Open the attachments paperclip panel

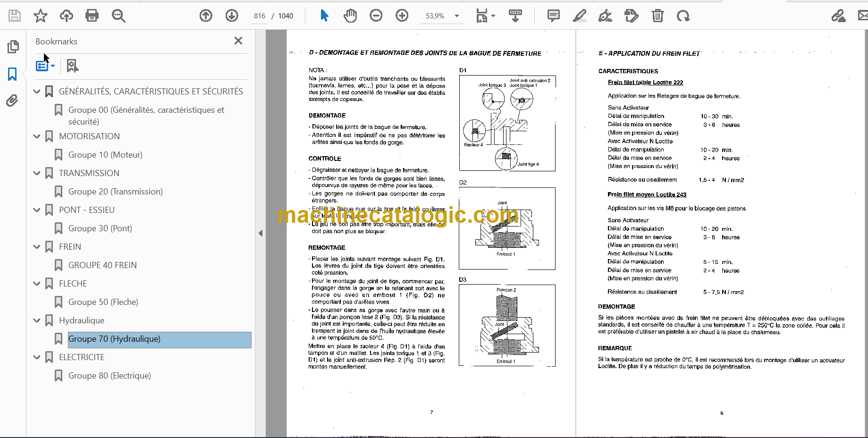[12, 101]
